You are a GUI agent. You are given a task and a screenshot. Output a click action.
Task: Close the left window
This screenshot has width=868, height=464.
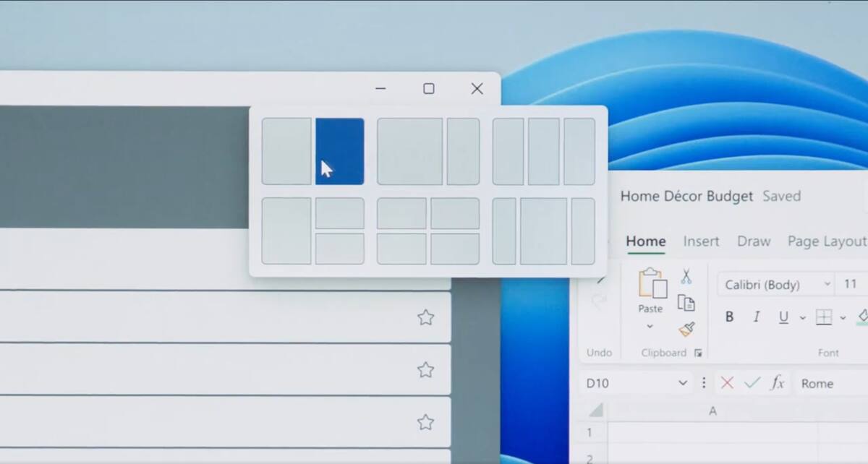[477, 89]
